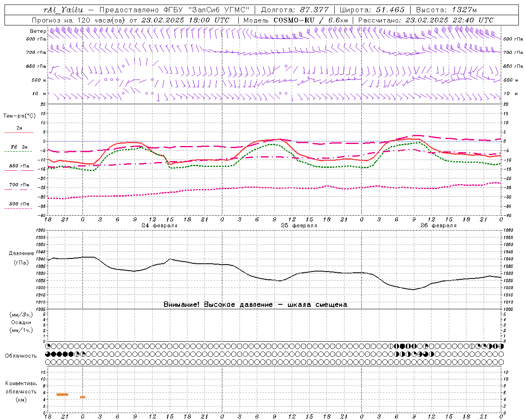Click the 2м temperature legend entry
This screenshot has width=525, height=420.
point(19,128)
